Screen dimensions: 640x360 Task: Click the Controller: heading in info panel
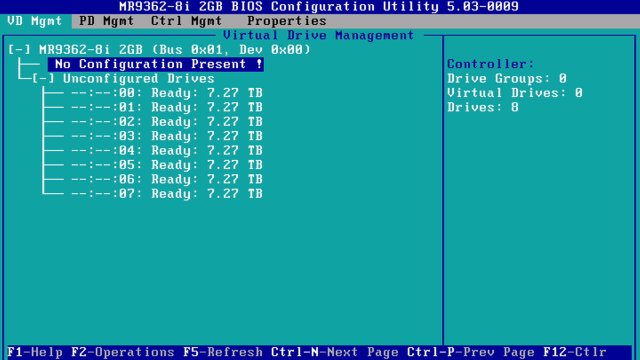pos(491,64)
